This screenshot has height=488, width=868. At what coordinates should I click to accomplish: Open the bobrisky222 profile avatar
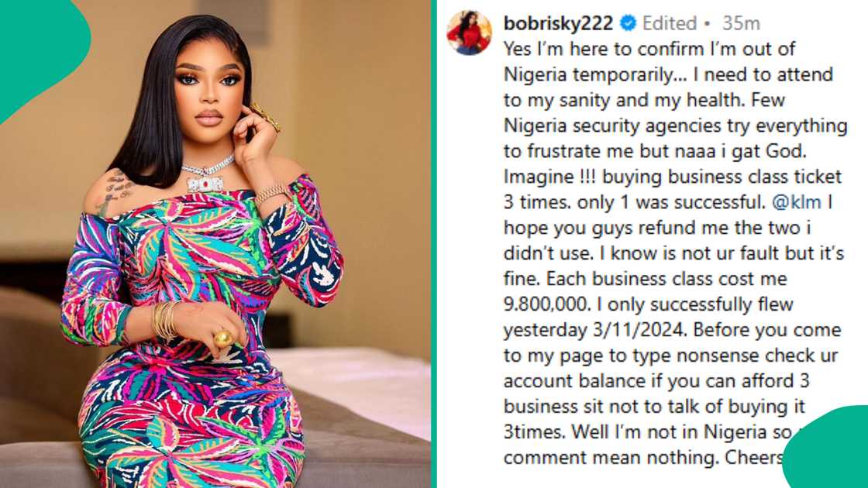point(469,33)
